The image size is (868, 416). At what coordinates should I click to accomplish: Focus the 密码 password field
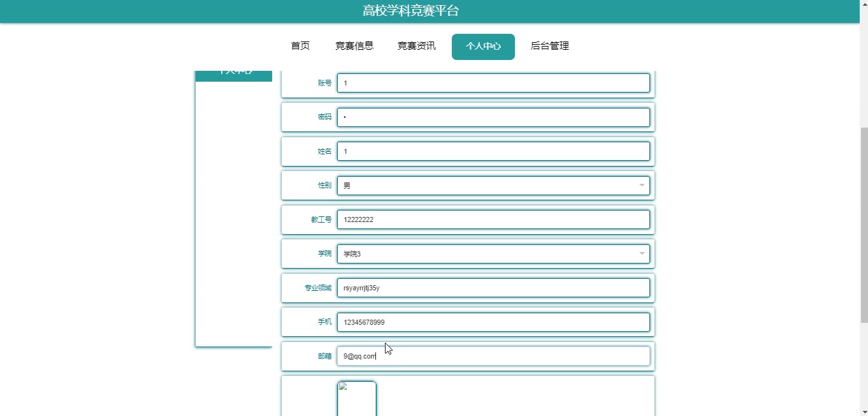493,117
